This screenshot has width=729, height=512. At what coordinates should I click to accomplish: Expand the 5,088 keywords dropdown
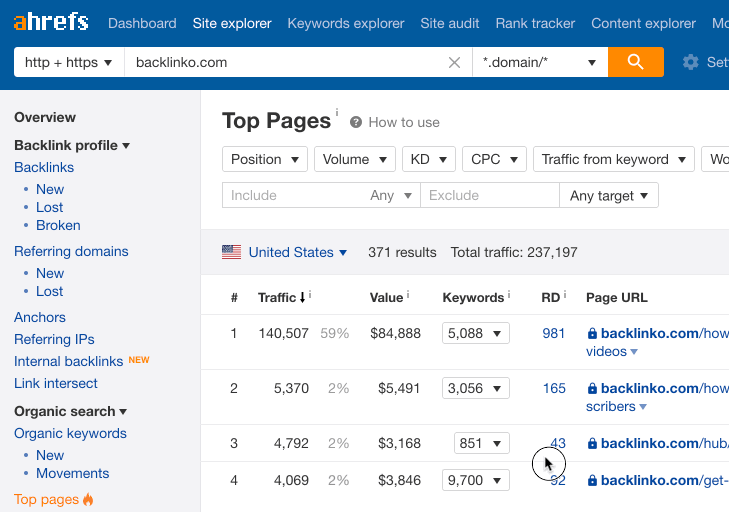pyautogui.click(x=476, y=333)
